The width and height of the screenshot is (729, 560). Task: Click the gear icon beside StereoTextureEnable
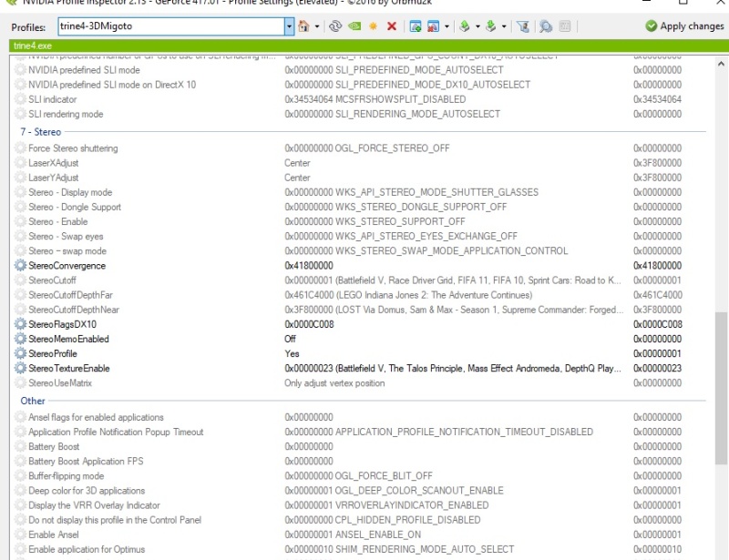pyautogui.click(x=20, y=368)
